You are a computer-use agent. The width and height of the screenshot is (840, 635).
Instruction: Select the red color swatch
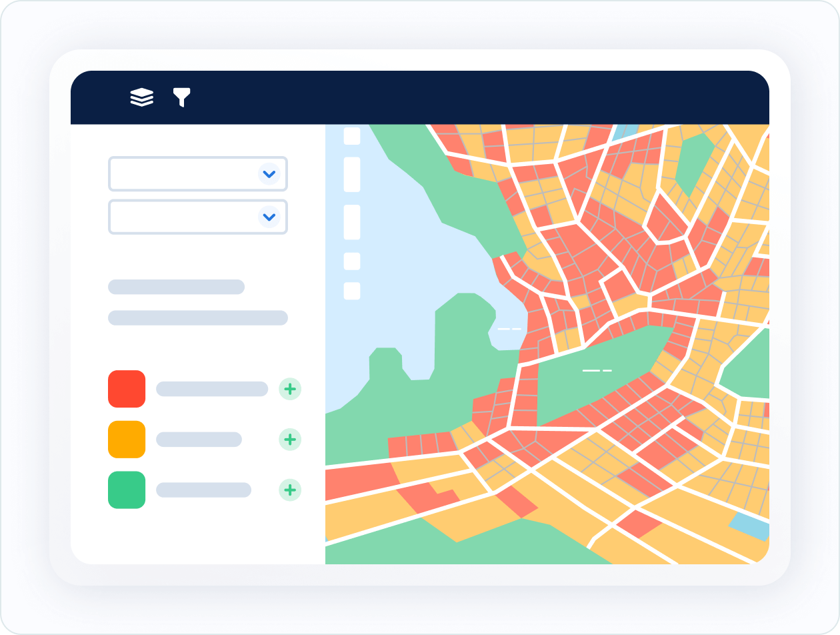[127, 389]
